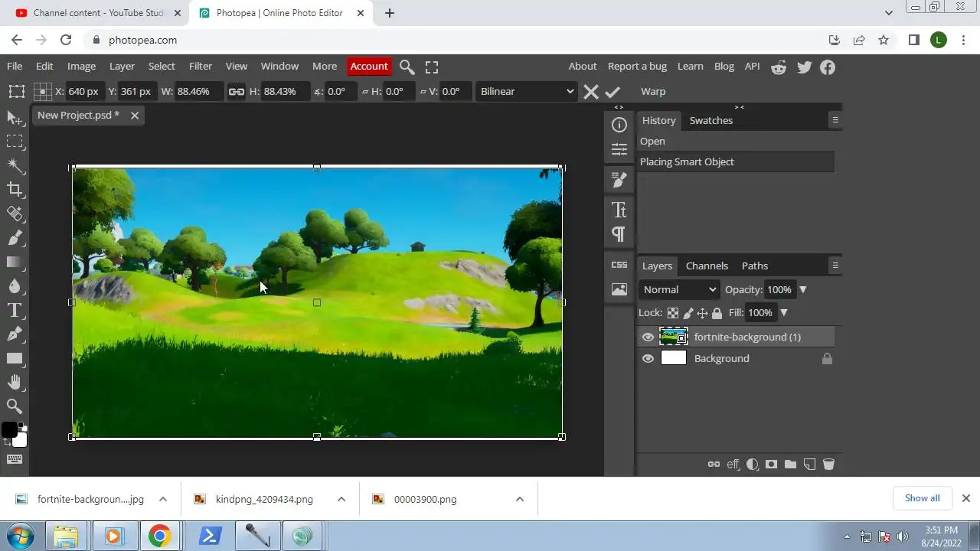This screenshot has width=980, height=551.
Task: Expand options for kindpng_4209434.png download
Action: (x=341, y=499)
